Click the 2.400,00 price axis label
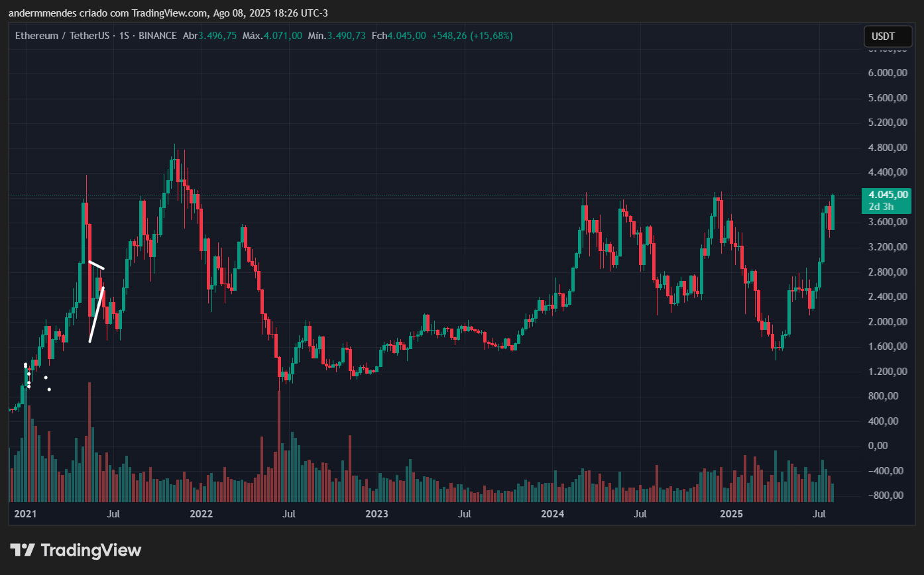This screenshot has height=575, width=924. click(x=887, y=297)
